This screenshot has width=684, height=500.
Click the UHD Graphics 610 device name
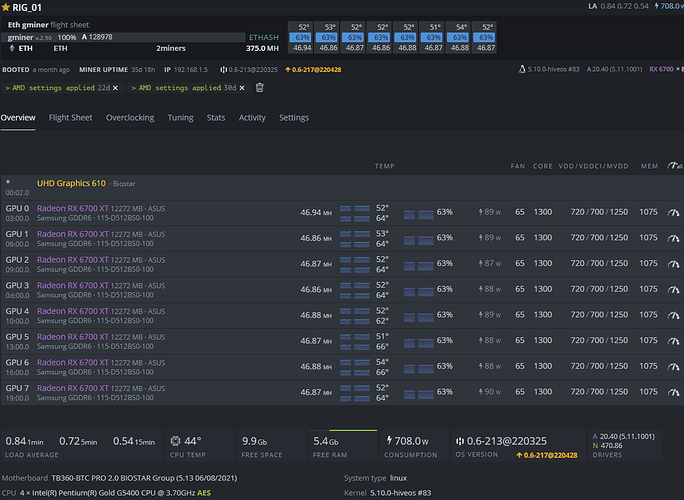pyautogui.click(x=71, y=183)
